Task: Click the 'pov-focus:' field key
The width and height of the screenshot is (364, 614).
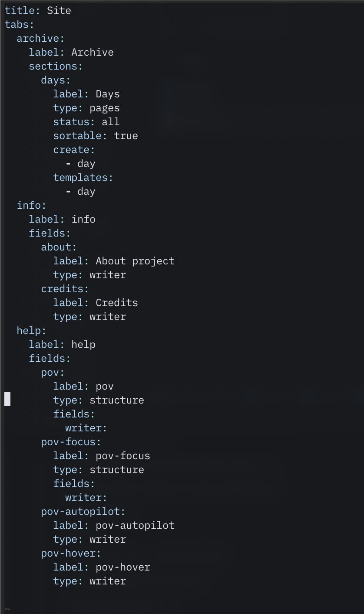Action: click(x=71, y=442)
